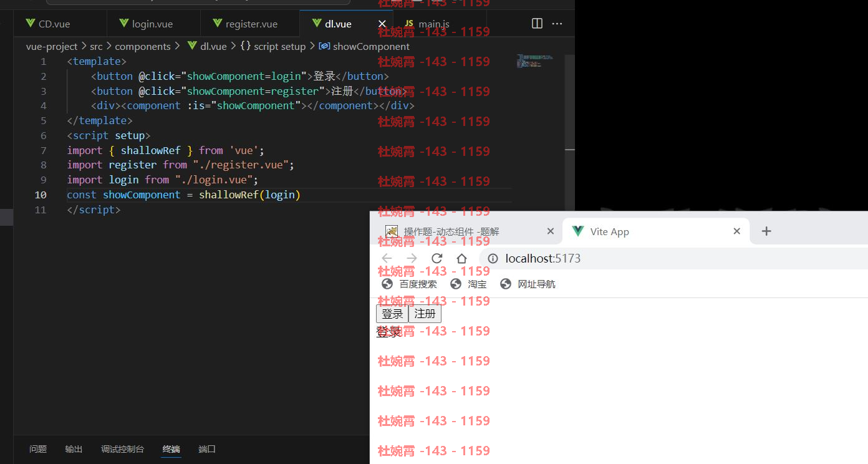Screen dimensions: 868x464
Task: Open the 百度搜索 bookmark
Action: tap(409, 284)
